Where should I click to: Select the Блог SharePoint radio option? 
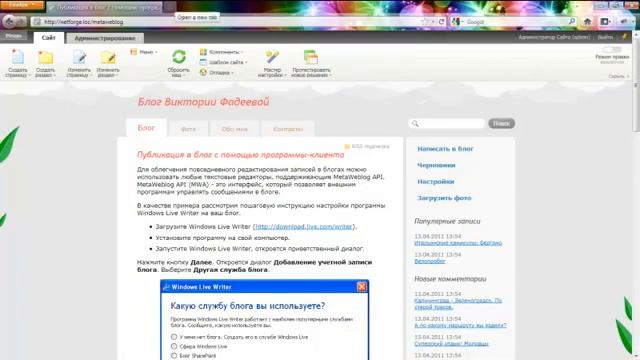[174, 356]
